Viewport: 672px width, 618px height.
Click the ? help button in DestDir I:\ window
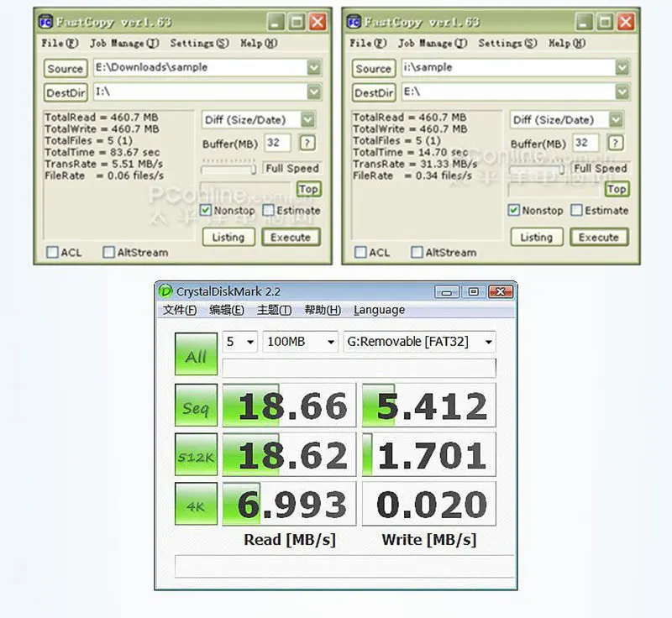(307, 143)
